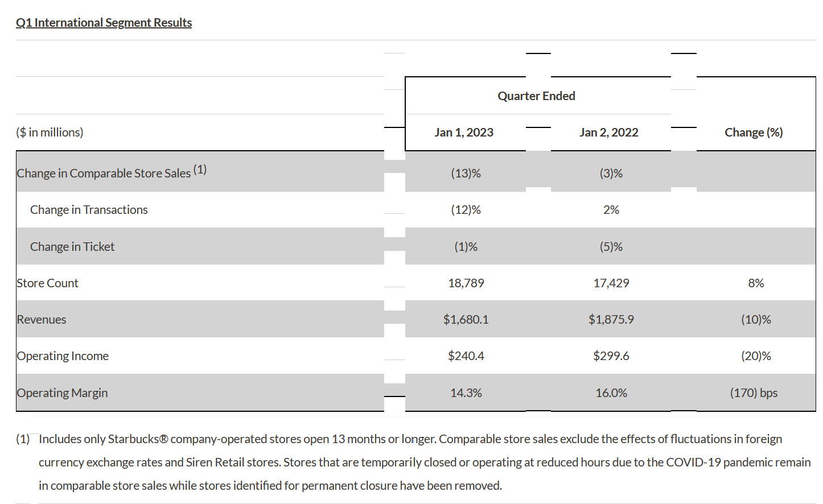Click the 18,789 store count value

click(466, 283)
